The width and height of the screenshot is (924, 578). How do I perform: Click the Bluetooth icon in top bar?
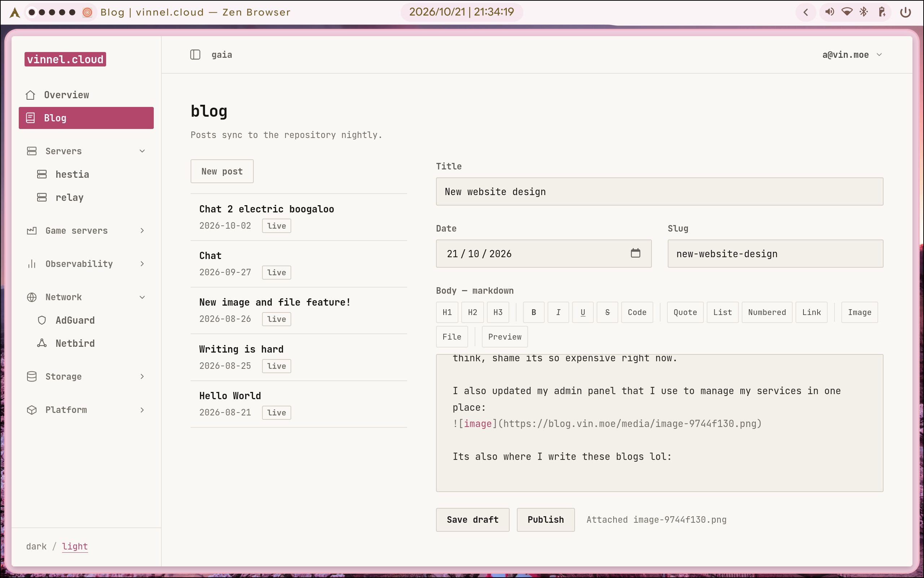tap(864, 12)
